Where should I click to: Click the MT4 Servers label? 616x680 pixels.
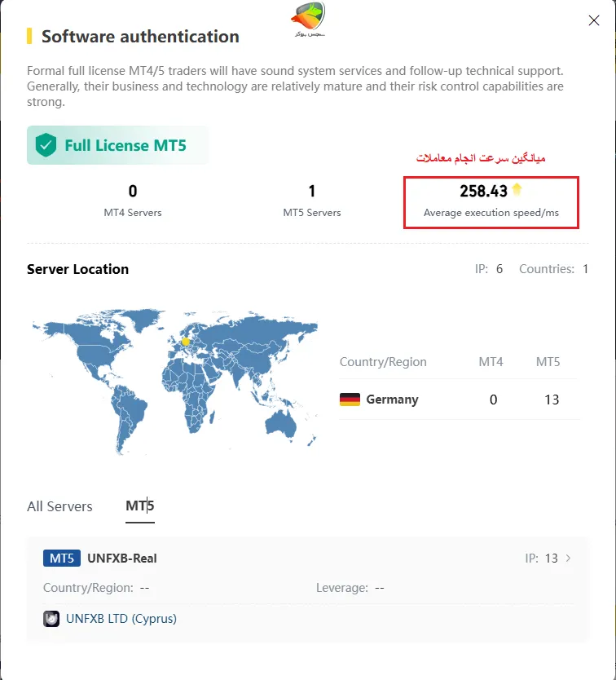(x=133, y=213)
